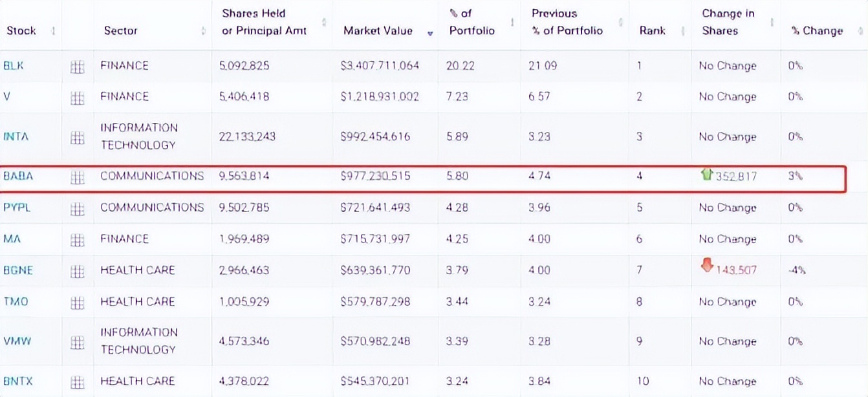Image resolution: width=868 pixels, height=397 pixels.
Task: Open the BABA stock ticker link
Action: tap(17, 176)
